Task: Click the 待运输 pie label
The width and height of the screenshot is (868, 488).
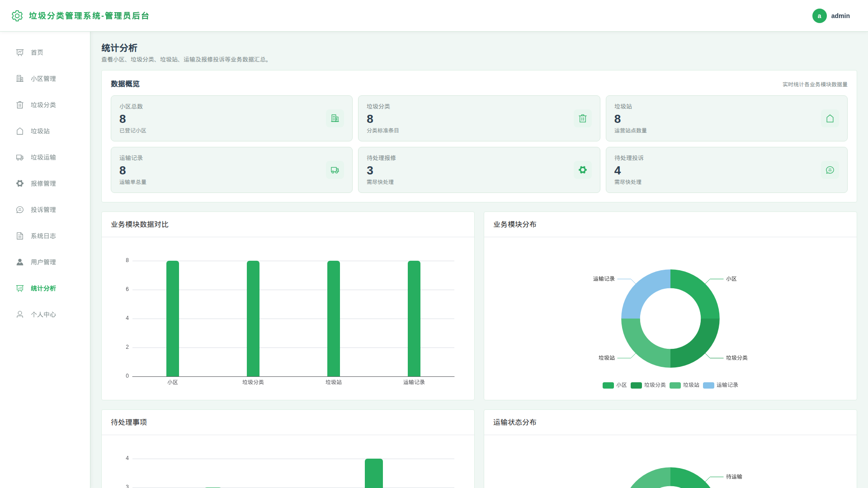Action: pos(734,477)
